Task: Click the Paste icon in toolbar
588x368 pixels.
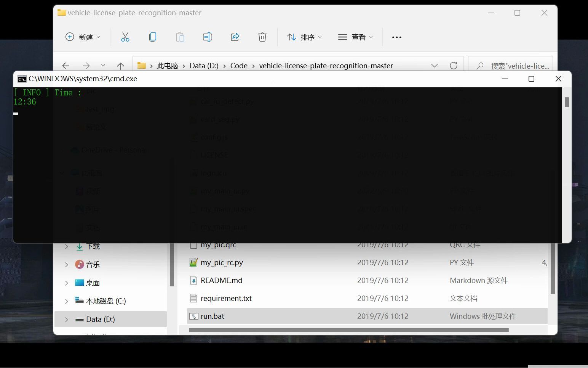Action: coord(180,37)
